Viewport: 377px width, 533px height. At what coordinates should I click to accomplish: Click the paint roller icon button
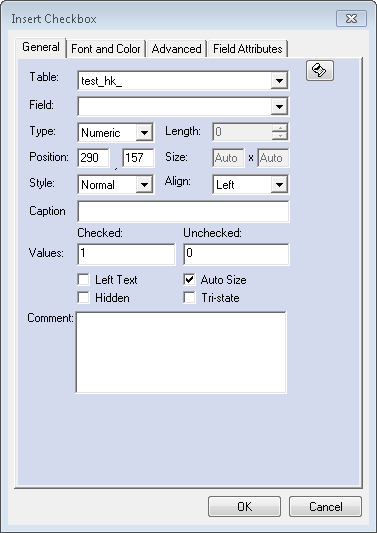pyautogui.click(x=320, y=71)
